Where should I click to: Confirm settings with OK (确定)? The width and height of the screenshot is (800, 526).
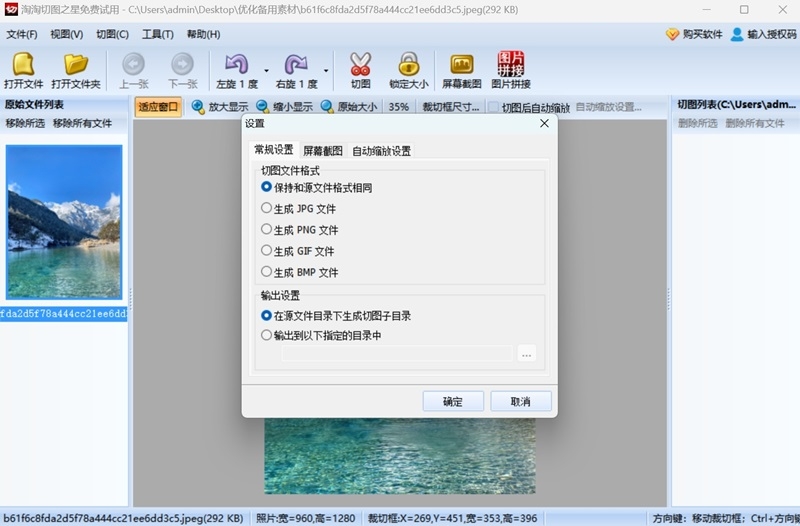pos(453,401)
